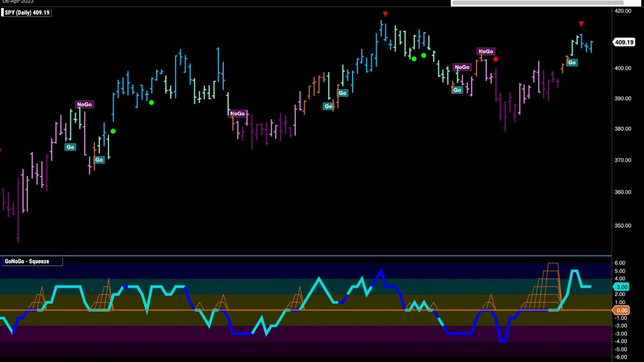Viewport: 644px width, 362px height.
Task: Click the 350.00 price axis label
Action: (x=624, y=226)
